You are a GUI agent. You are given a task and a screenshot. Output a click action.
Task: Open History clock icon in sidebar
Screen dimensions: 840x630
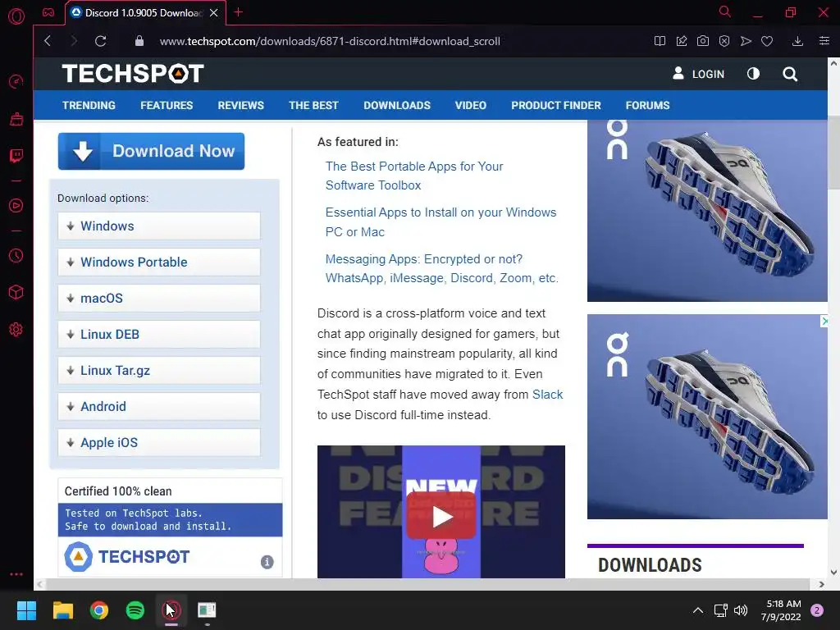(x=16, y=256)
